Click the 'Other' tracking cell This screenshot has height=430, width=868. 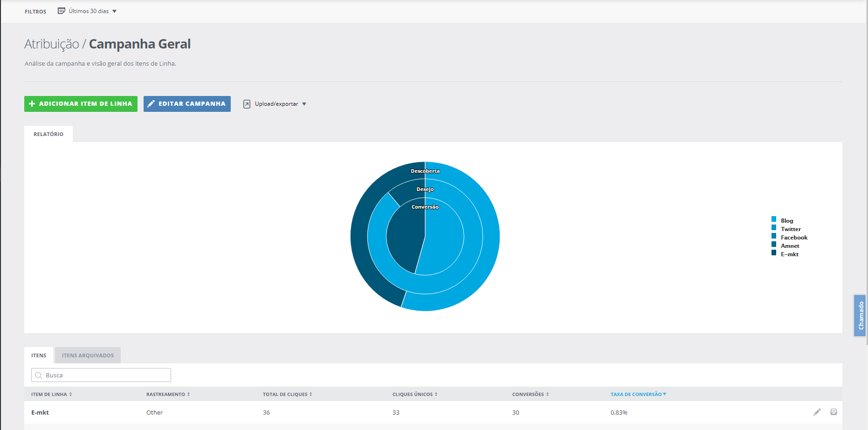pyautogui.click(x=154, y=412)
